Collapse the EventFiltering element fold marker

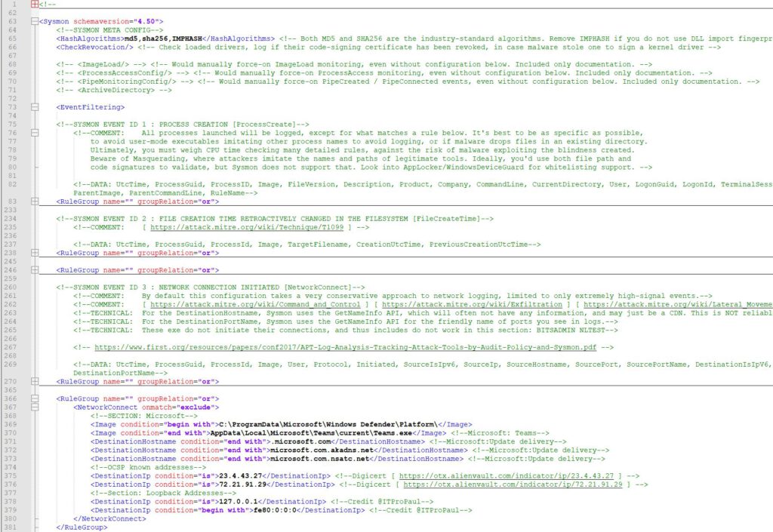[x=34, y=108]
